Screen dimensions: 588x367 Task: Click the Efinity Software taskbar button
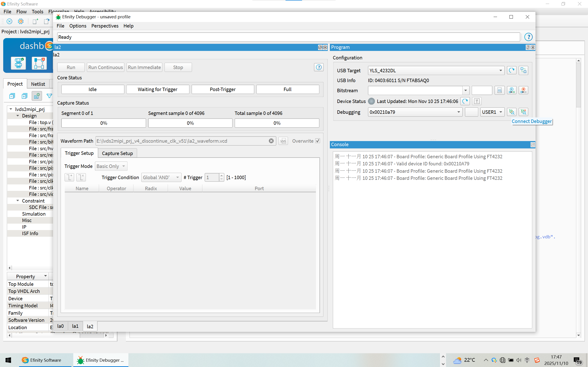pyautogui.click(x=41, y=360)
